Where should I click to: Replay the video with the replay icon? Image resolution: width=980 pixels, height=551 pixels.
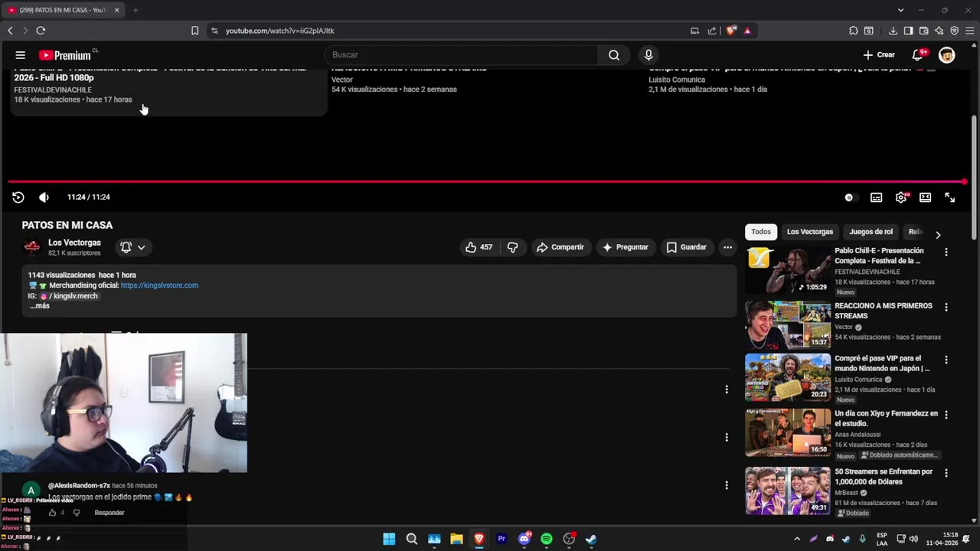pos(18,197)
